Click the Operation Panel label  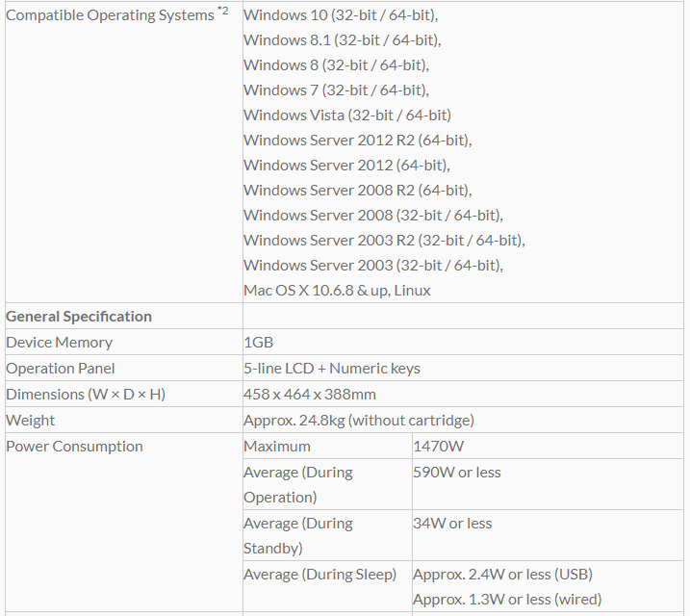coord(61,369)
